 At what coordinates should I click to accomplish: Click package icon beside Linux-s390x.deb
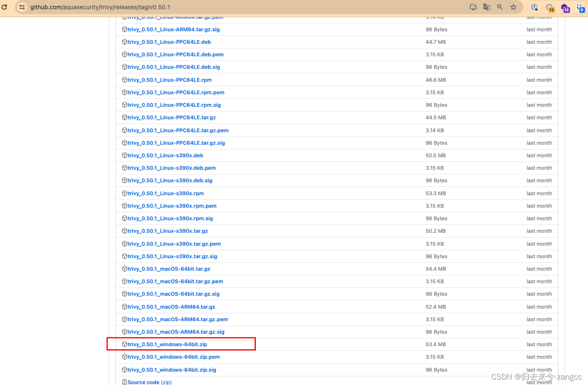(x=125, y=156)
